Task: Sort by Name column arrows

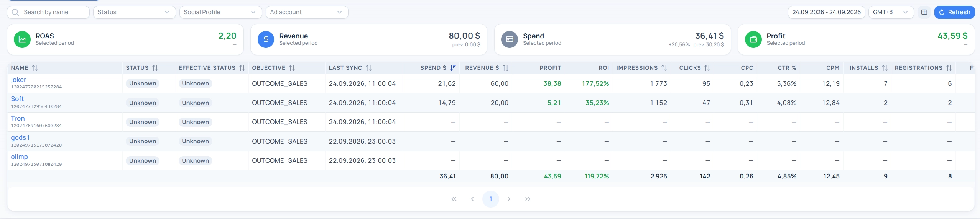Action: point(35,68)
